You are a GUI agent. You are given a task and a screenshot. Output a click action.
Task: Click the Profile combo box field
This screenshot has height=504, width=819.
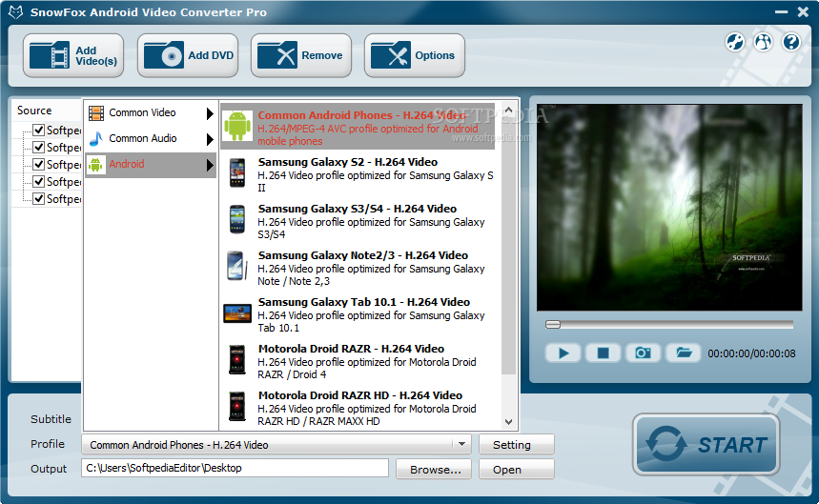click(276, 445)
